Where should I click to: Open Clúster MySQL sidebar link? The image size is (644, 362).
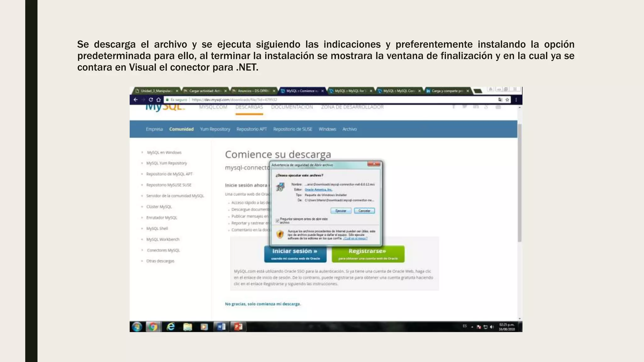(159, 207)
